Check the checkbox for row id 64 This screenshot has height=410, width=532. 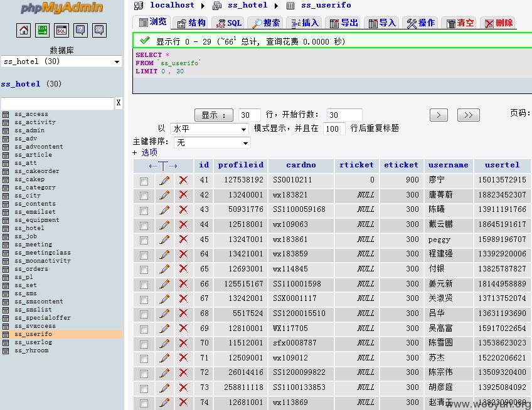point(144,255)
